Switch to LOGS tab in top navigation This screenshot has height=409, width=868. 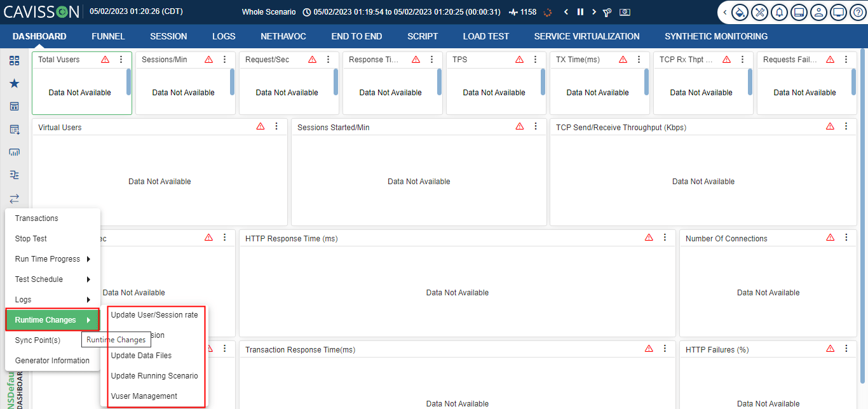224,36
